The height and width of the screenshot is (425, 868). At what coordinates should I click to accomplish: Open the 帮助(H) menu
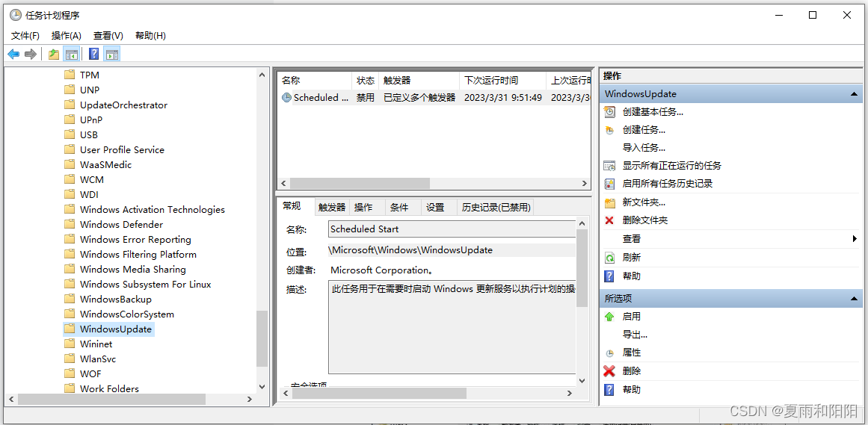(150, 35)
